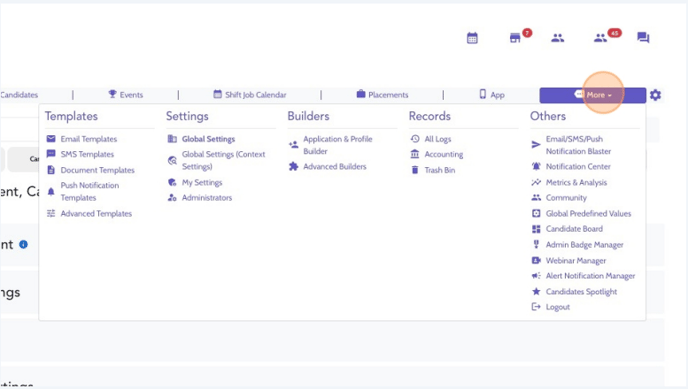This screenshot has height=389, width=688.
Task: Click the blue info icon
Action: click(24, 245)
